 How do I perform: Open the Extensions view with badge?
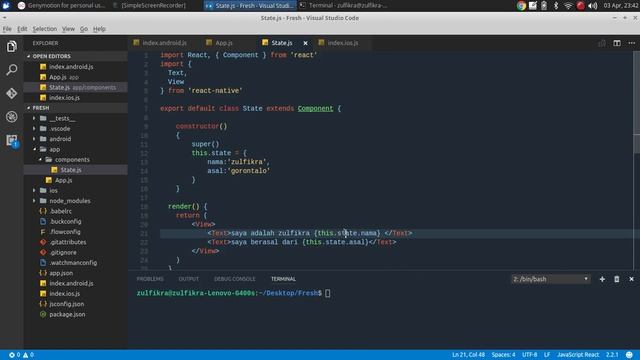[11, 141]
